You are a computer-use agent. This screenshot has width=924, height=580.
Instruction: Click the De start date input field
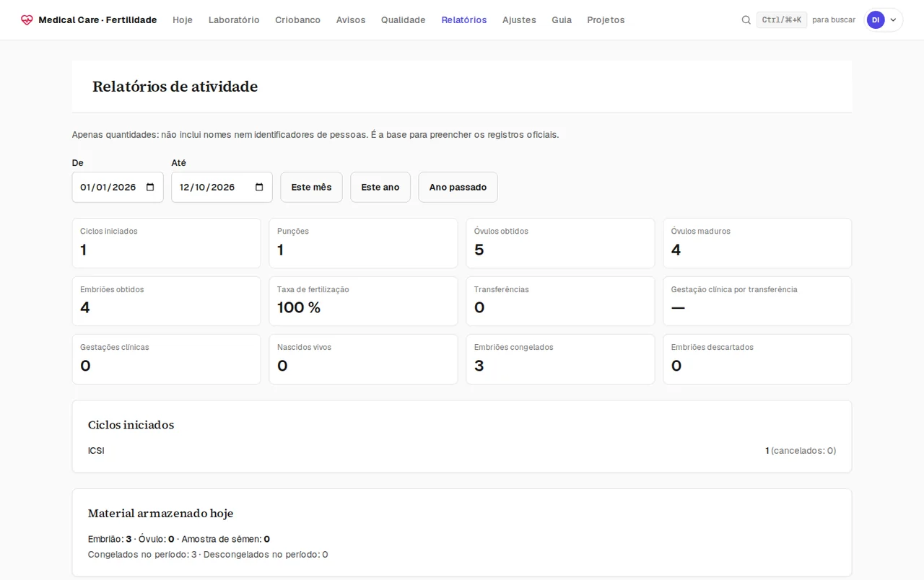click(118, 188)
